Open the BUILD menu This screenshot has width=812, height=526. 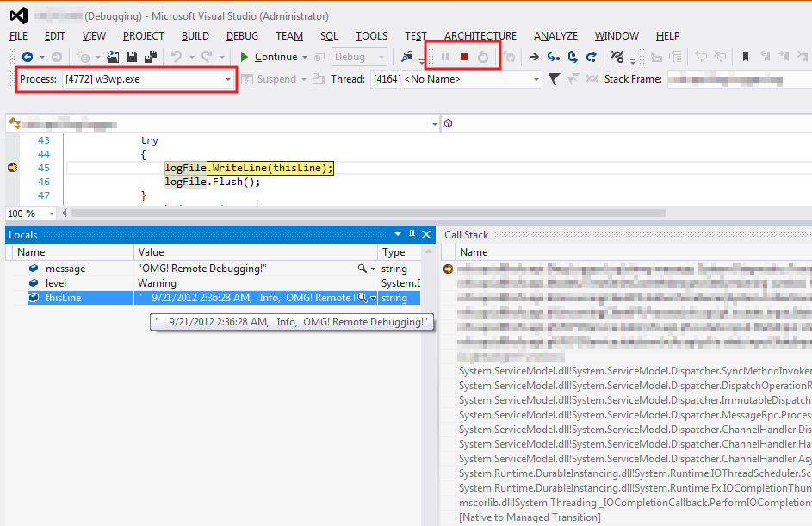pyautogui.click(x=195, y=35)
